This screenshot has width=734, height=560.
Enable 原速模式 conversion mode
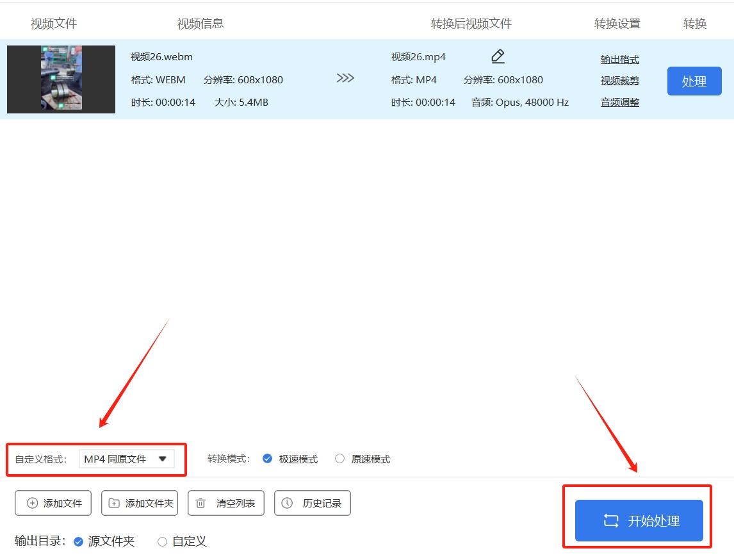339,459
